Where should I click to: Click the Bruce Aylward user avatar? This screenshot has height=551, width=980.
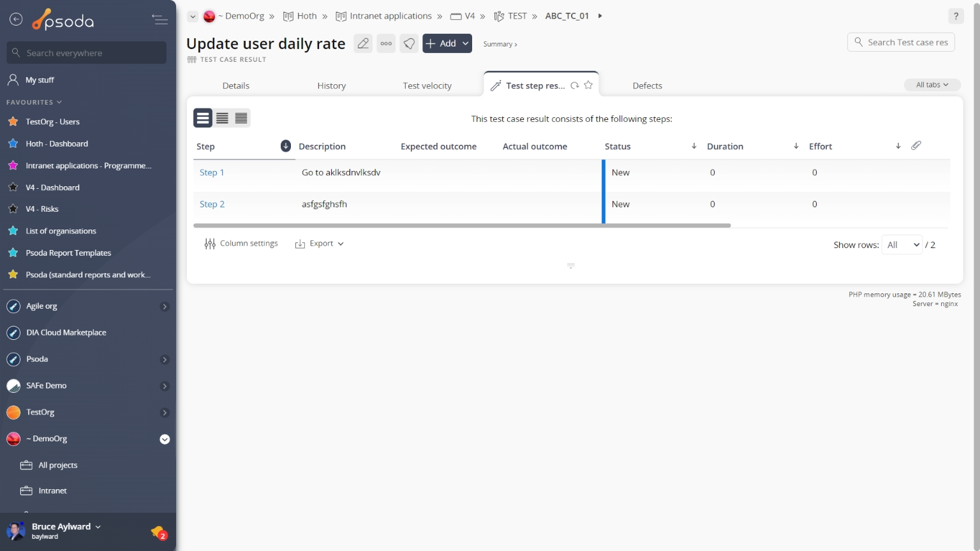click(x=16, y=531)
